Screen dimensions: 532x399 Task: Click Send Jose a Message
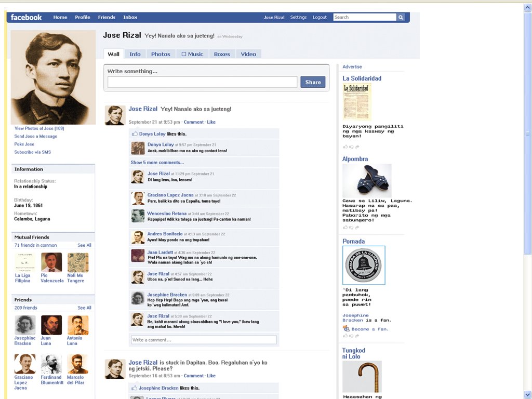click(x=36, y=136)
